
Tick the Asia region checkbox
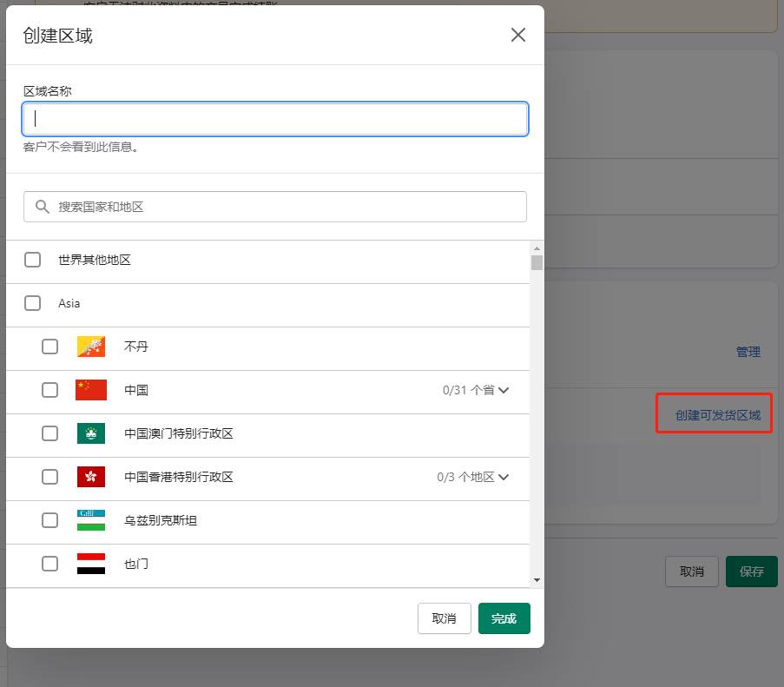pos(32,303)
